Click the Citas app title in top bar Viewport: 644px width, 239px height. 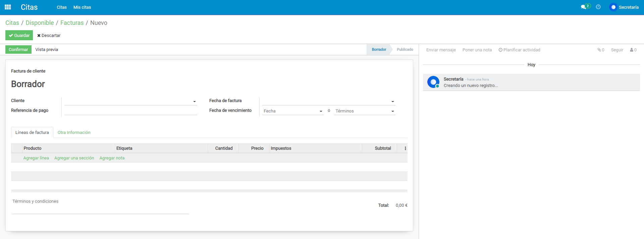(29, 7)
